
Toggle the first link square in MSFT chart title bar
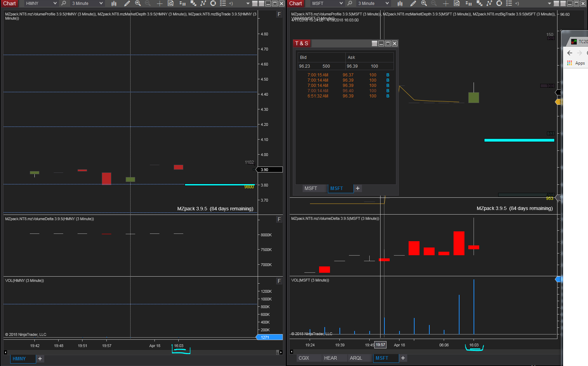[556, 4]
